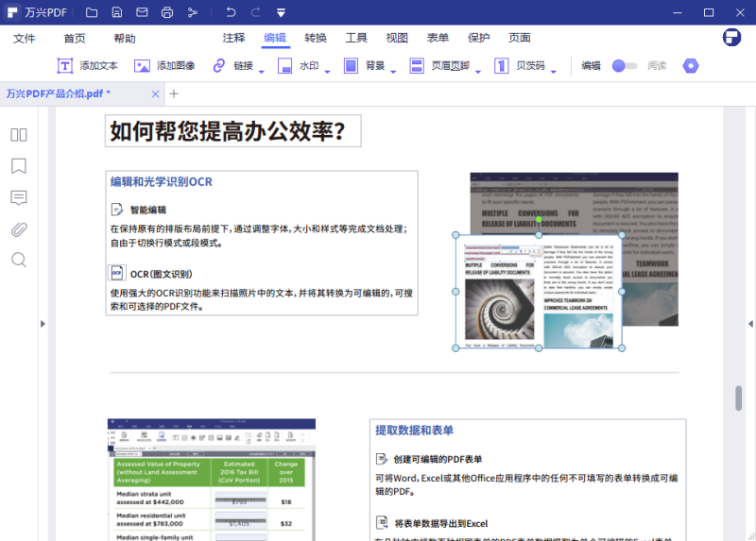Open the 视图 tab
The image size is (756, 541).
coord(397,38)
